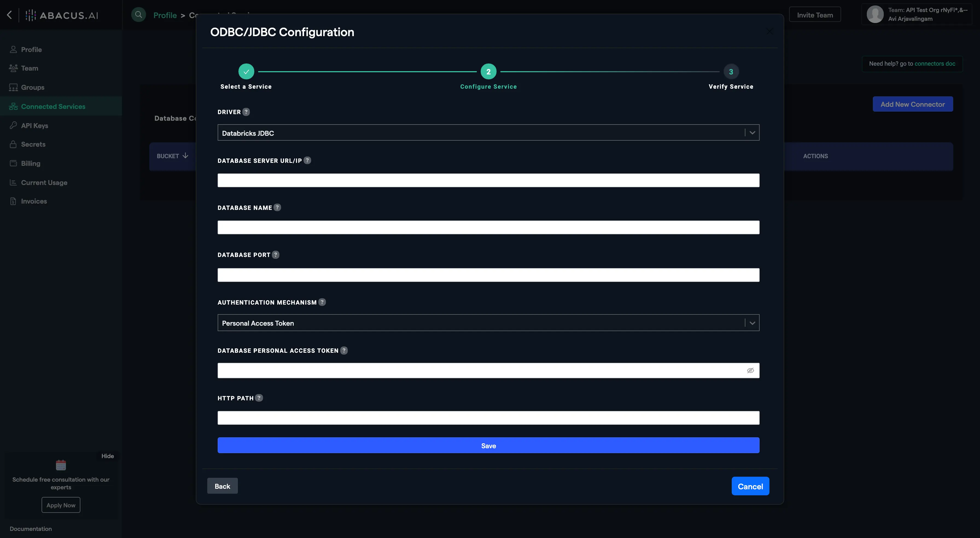Image resolution: width=980 pixels, height=538 pixels.
Task: Toggle the BUCKET column sort arrow
Action: [x=185, y=155]
